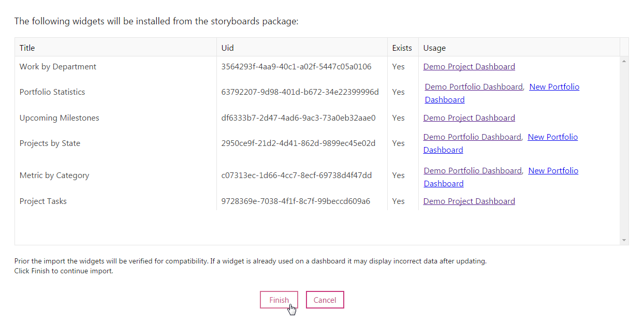Open Demo Project Dashboard link for Upcoming Milestones
Viewport: 644px width, 323px height.
coord(469,118)
